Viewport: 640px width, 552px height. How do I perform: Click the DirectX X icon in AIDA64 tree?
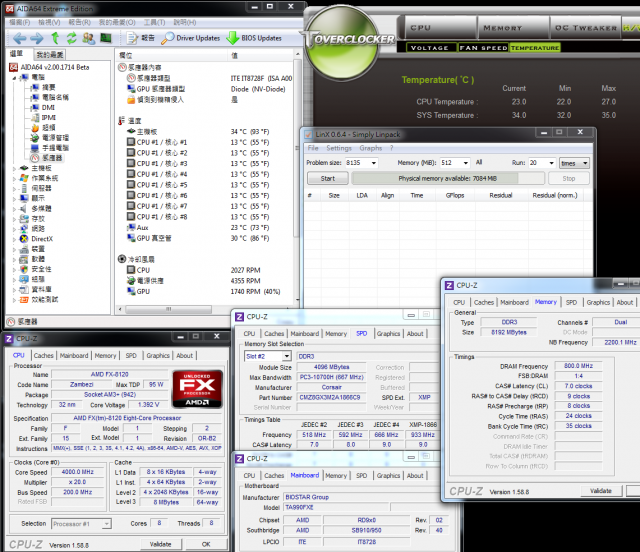click(24, 239)
